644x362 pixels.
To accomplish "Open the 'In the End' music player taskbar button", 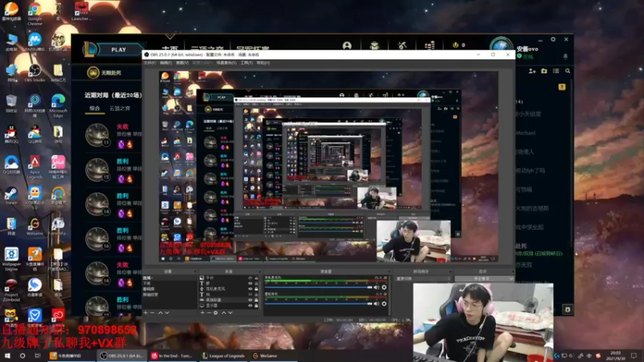I will 173,356.
